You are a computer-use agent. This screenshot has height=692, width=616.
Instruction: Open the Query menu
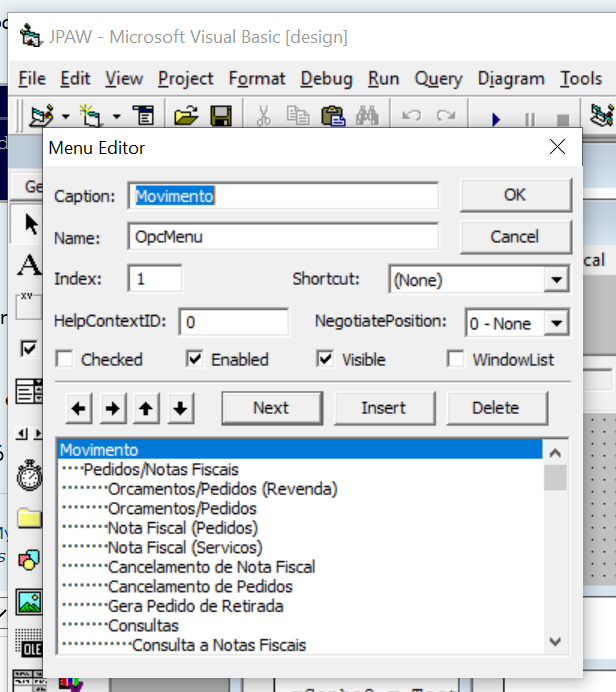pyautogui.click(x=438, y=79)
